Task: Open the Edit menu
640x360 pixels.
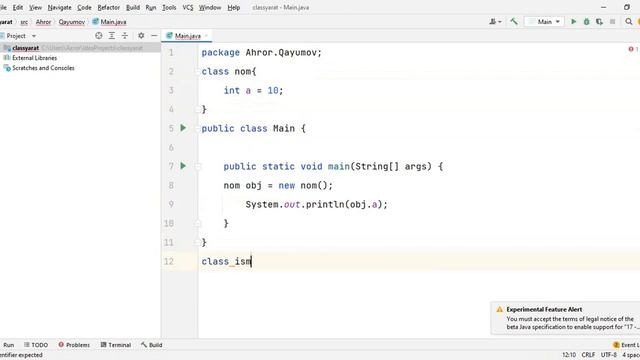Action: click(18, 7)
